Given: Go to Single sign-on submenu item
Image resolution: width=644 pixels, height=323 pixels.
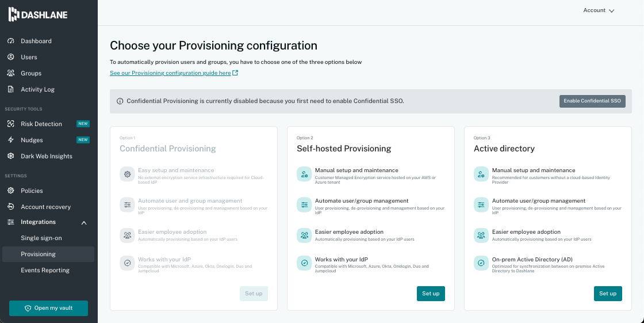Looking at the screenshot, I should (x=41, y=238).
